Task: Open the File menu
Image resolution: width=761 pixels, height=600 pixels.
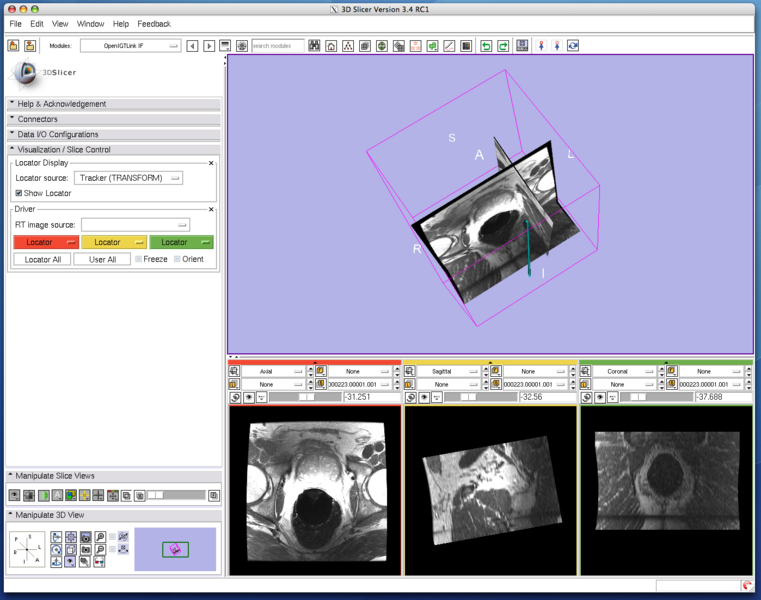Action: pyautogui.click(x=16, y=24)
